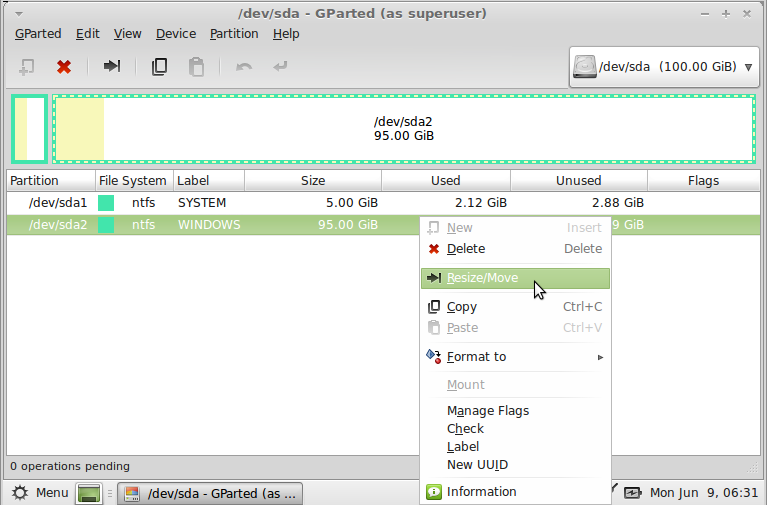Click the New partition toolbar icon
This screenshot has width=767, height=505.
[26, 67]
